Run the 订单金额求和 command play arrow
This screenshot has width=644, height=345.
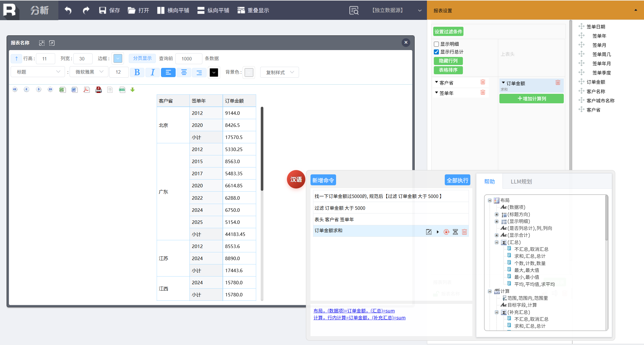click(438, 232)
